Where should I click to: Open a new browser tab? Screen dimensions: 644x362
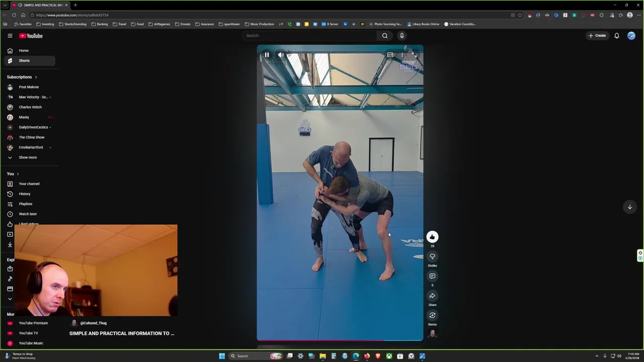pos(75,5)
